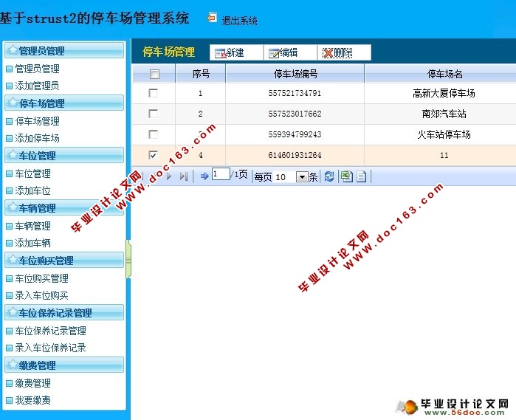
Task: Click the 退出系统 link text
Action: (x=240, y=21)
